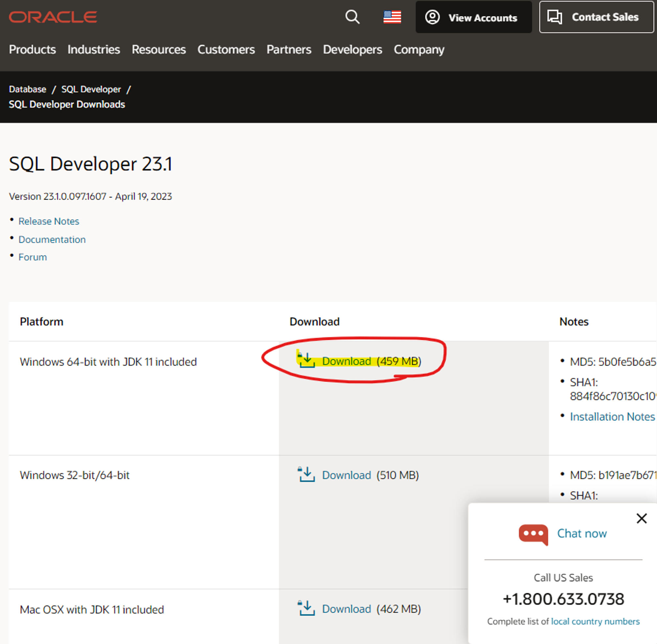Close the chat popup
The width and height of the screenshot is (657, 644).
[x=642, y=519]
